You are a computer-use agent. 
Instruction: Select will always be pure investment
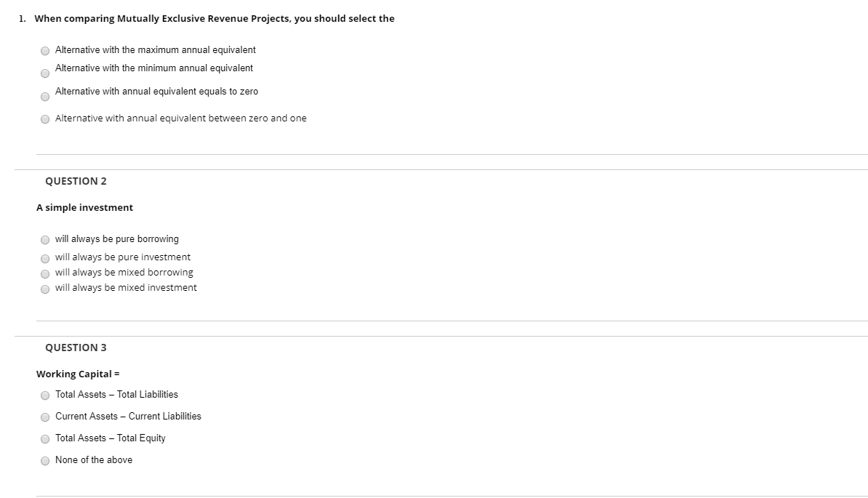click(x=45, y=257)
